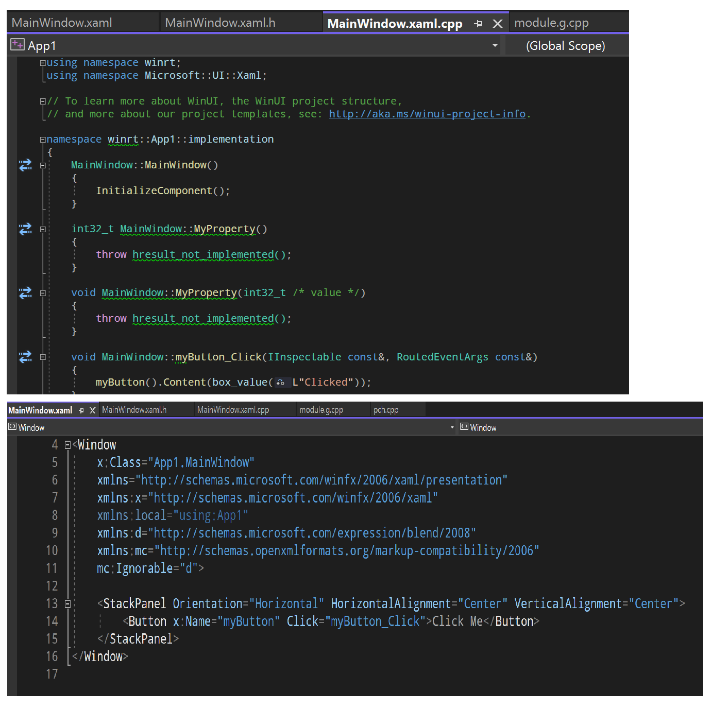Click header/source icon beside MainWindow constructor

[x=25, y=165]
